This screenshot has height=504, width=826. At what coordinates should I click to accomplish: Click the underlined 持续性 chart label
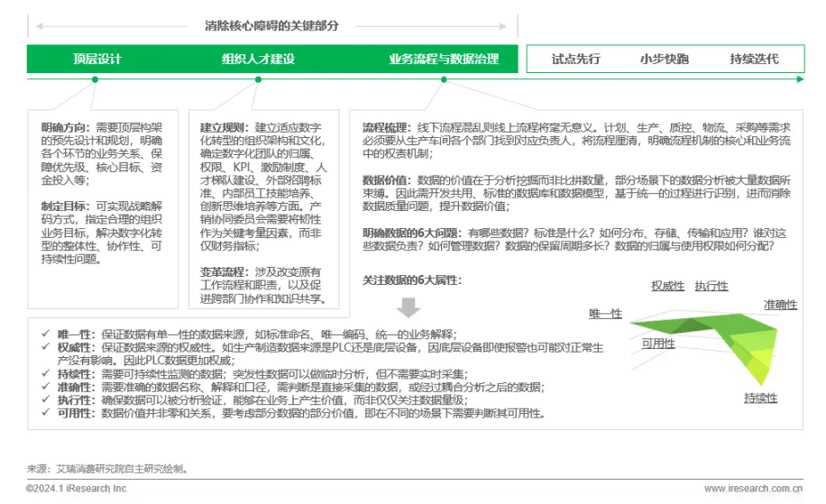coord(761,399)
